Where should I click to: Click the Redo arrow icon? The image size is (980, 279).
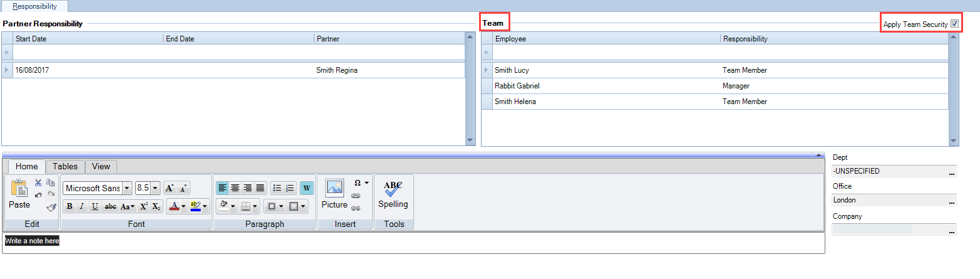coord(51,194)
